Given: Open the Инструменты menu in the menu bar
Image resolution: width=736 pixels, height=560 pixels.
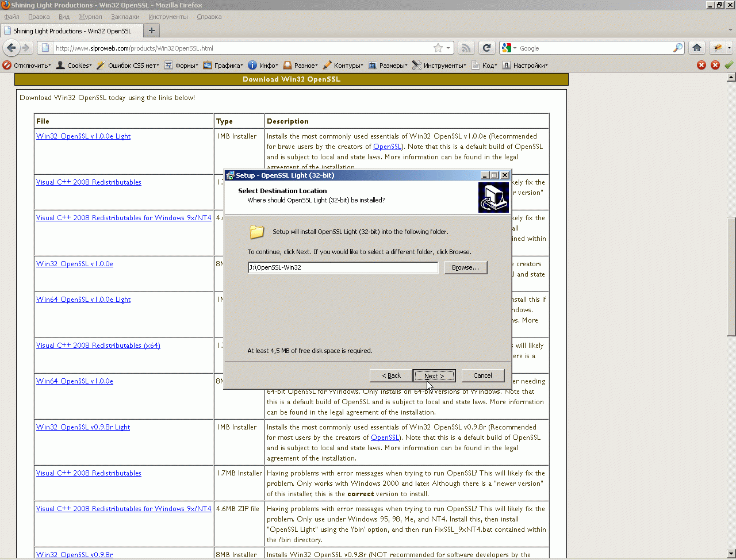Looking at the screenshot, I should click(168, 17).
